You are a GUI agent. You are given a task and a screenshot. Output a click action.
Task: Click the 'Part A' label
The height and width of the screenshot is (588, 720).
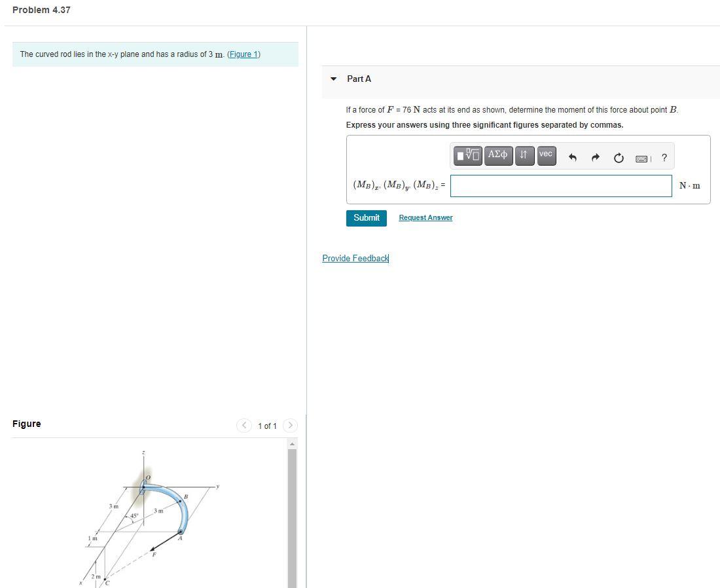click(x=359, y=79)
